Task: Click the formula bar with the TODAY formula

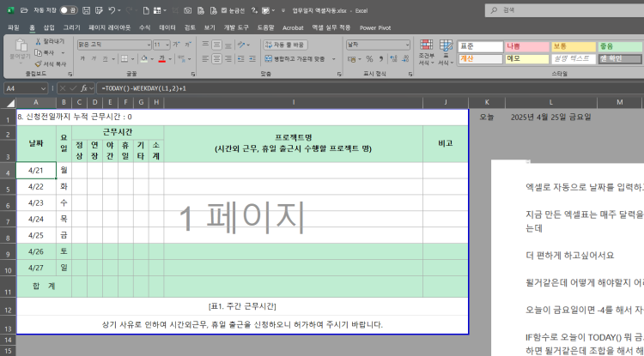Action: [x=369, y=88]
